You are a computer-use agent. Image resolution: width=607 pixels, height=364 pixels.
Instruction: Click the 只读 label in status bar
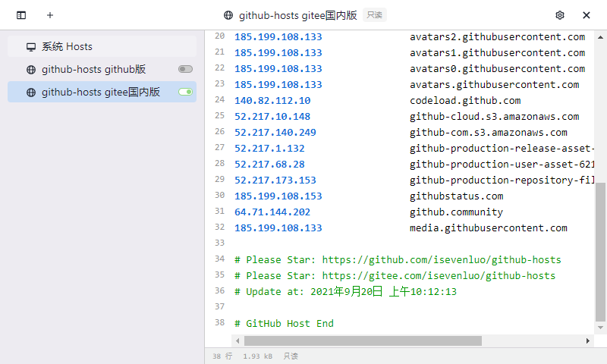coord(291,356)
